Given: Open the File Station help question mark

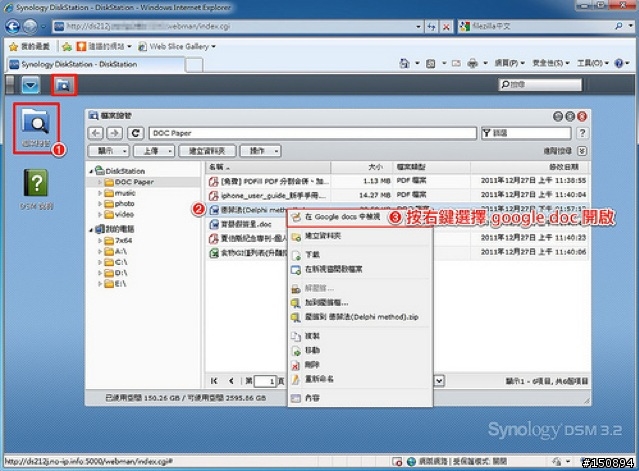Looking at the screenshot, I should pyautogui.click(x=582, y=133).
